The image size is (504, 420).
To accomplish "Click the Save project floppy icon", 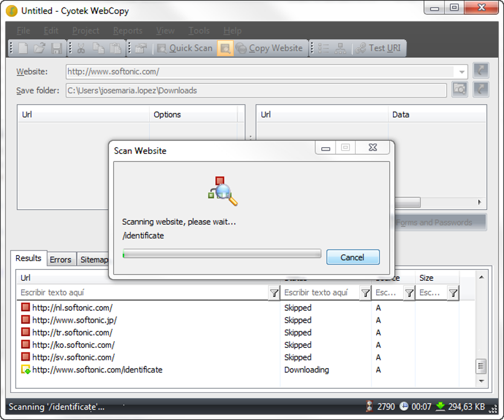I will [x=56, y=48].
